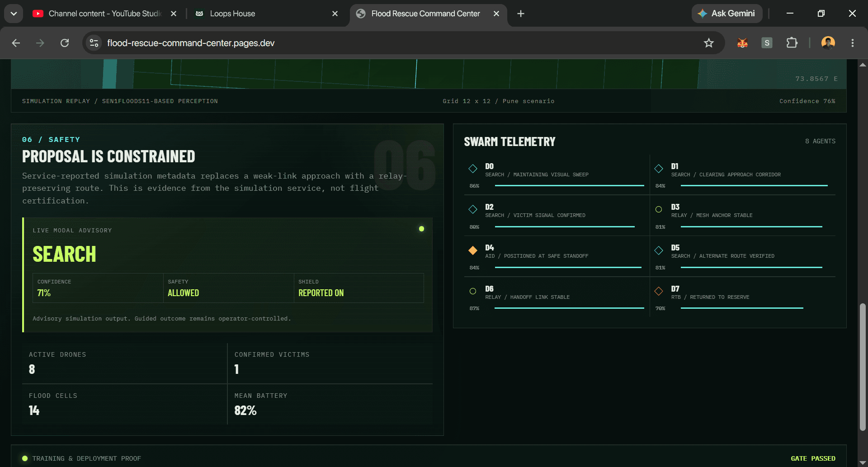This screenshot has width=868, height=467.
Task: Click the MEAN BATTERY 82% stat
Action: point(330,404)
